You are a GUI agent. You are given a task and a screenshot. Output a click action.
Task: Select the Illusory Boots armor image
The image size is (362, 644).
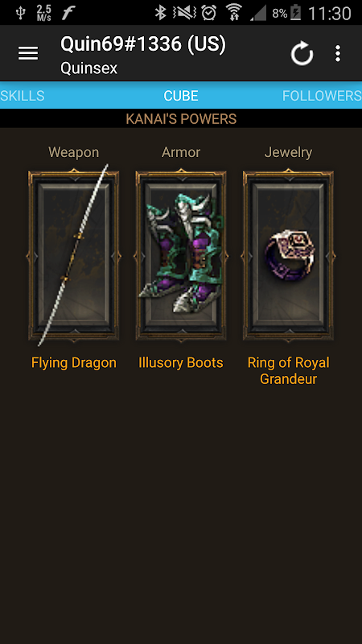coord(181,255)
